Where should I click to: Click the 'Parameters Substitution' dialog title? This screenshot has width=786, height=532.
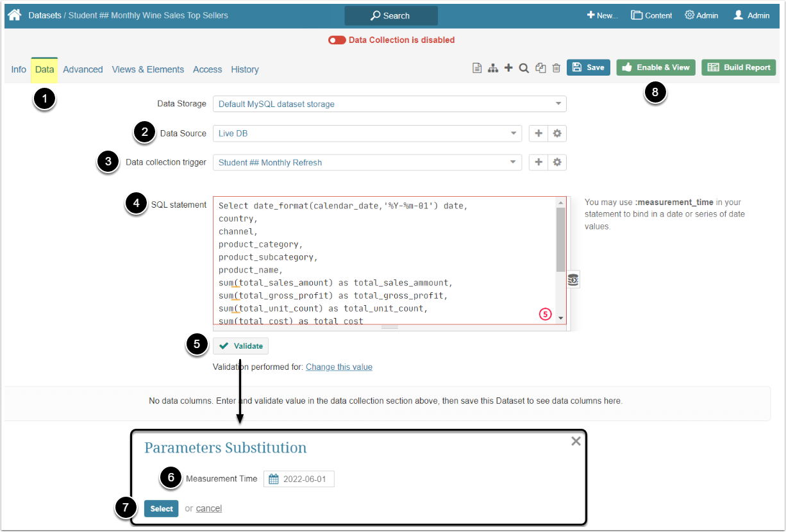(x=226, y=447)
